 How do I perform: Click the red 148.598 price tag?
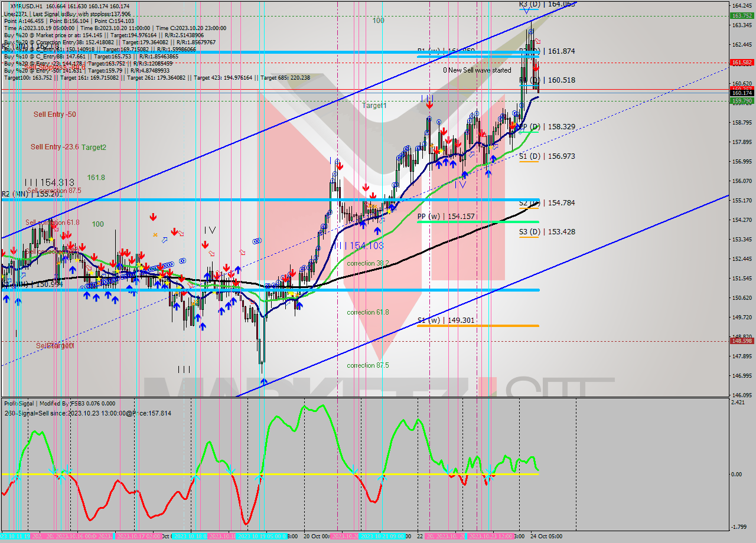(741, 341)
